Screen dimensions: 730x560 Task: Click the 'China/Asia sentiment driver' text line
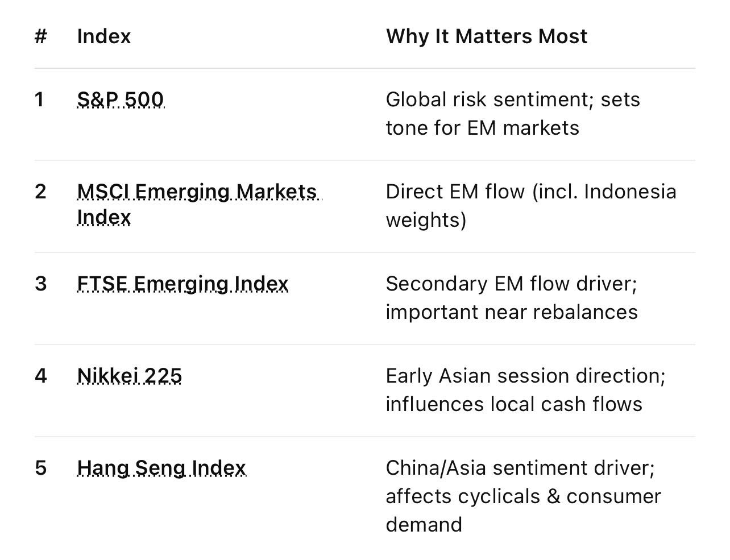click(x=520, y=468)
